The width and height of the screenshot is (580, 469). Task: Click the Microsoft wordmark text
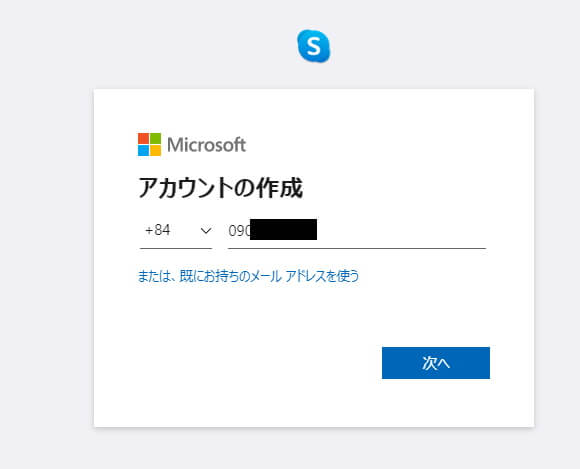206,145
